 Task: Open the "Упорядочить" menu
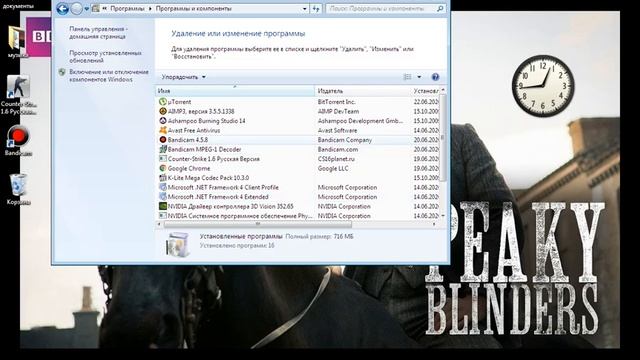tap(183, 77)
